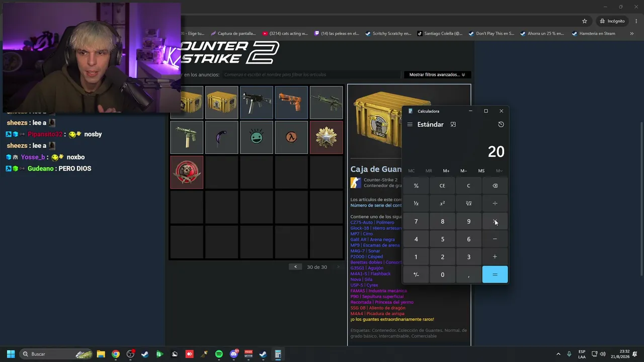Viewport: 644px width, 362px height.
Task: Click the square root key
Action: [x=468, y=204]
